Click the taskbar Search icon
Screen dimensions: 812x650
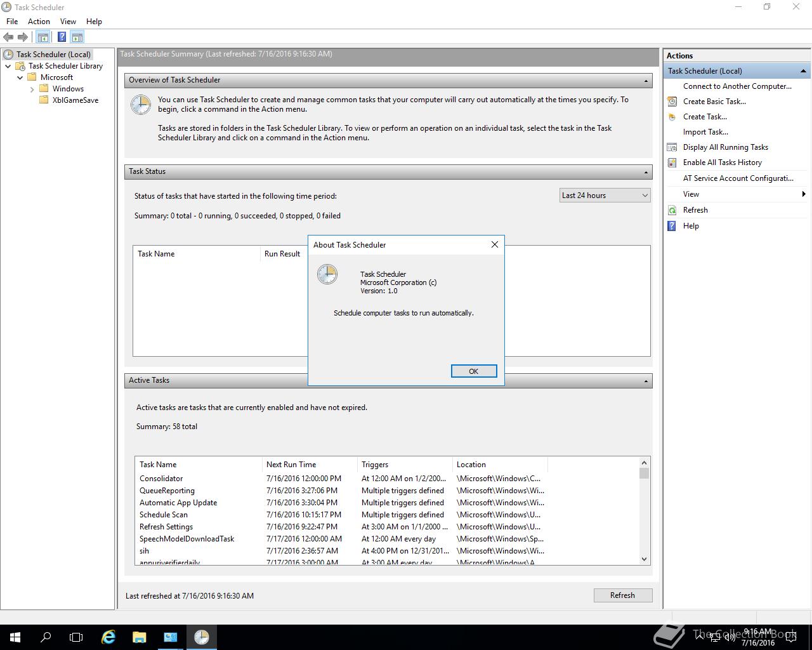pos(46,637)
